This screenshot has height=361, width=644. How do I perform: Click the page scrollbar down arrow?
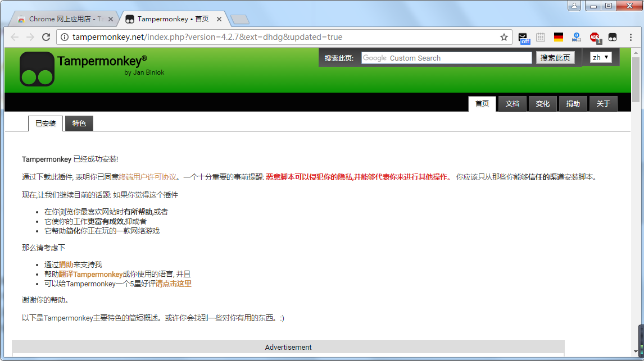[x=636, y=351]
